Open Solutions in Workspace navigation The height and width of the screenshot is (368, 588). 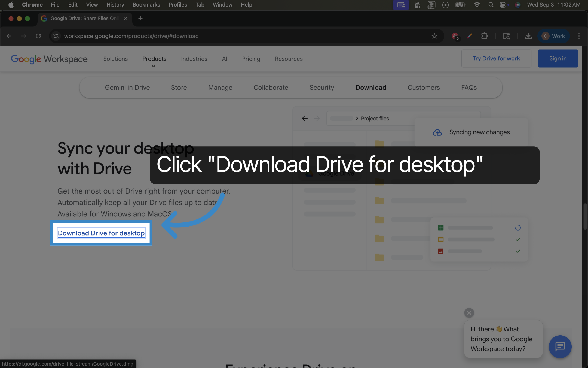tap(115, 59)
